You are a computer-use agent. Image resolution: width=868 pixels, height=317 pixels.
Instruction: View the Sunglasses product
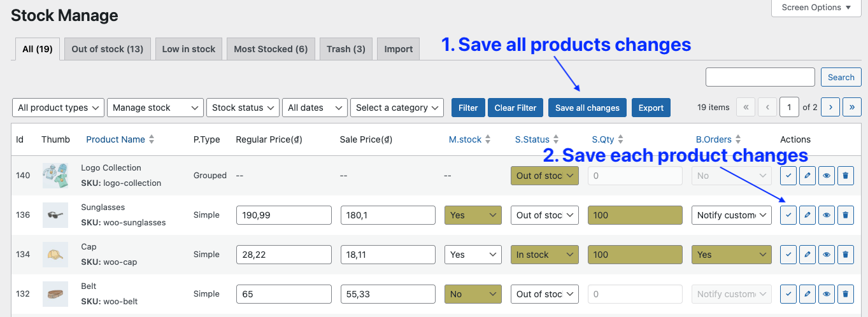(x=827, y=215)
